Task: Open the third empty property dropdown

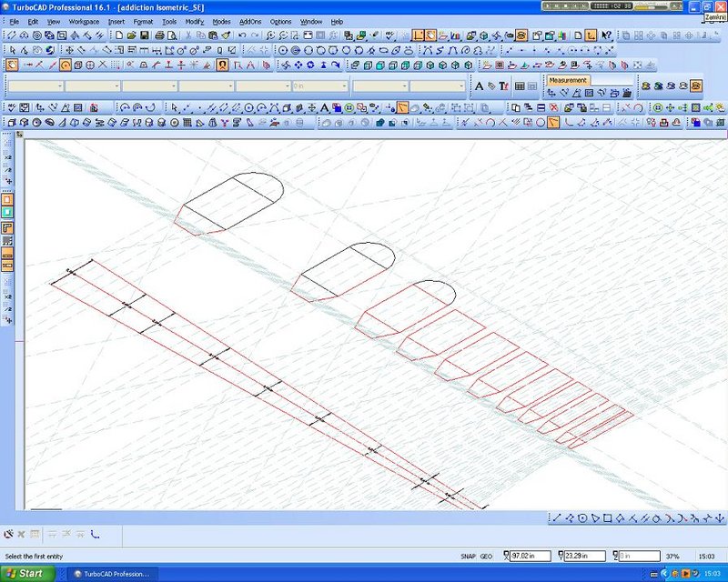Action: tap(149, 85)
